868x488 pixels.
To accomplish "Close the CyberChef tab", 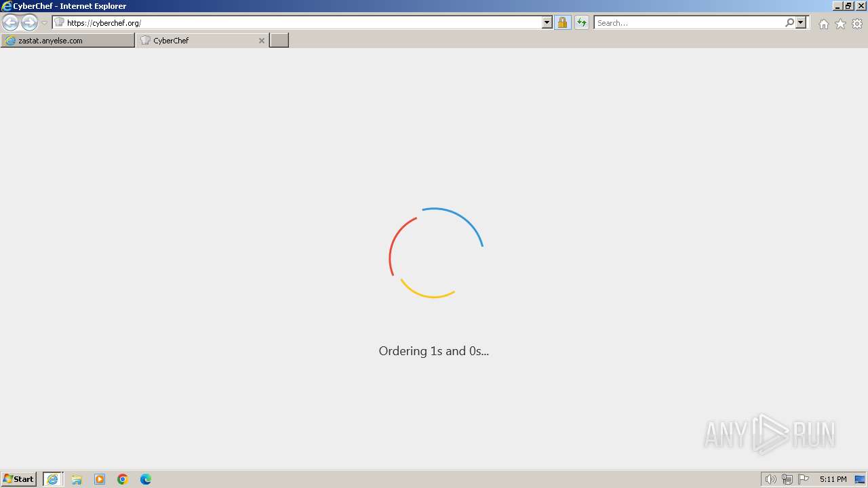I will (x=262, y=41).
